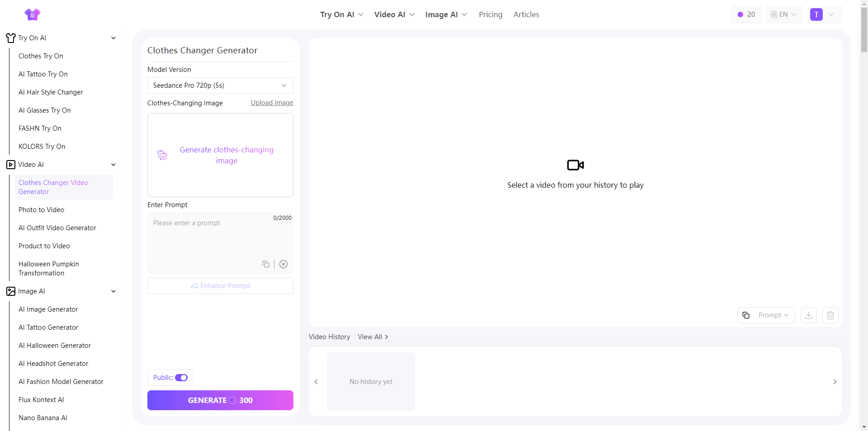The height and width of the screenshot is (431, 868).
Task: Click the AI shirt logo icon
Action: pyautogui.click(x=32, y=14)
